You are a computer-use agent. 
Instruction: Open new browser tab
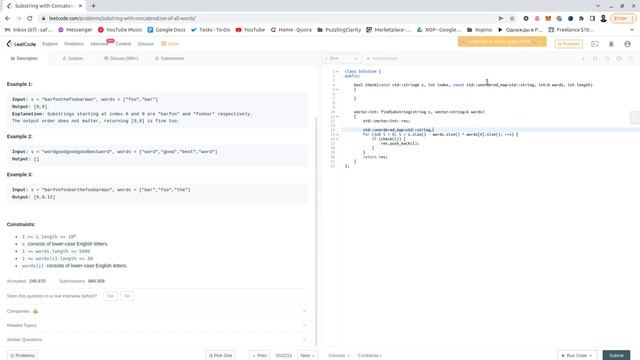[x=93, y=6]
